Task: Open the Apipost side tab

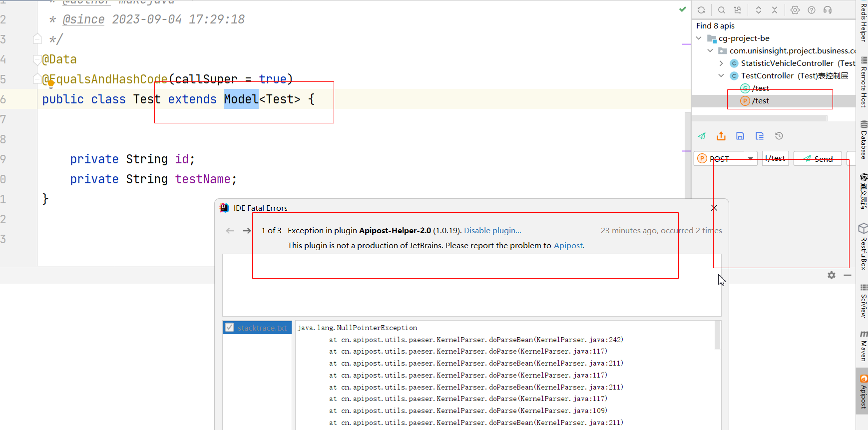Action: coord(863,392)
